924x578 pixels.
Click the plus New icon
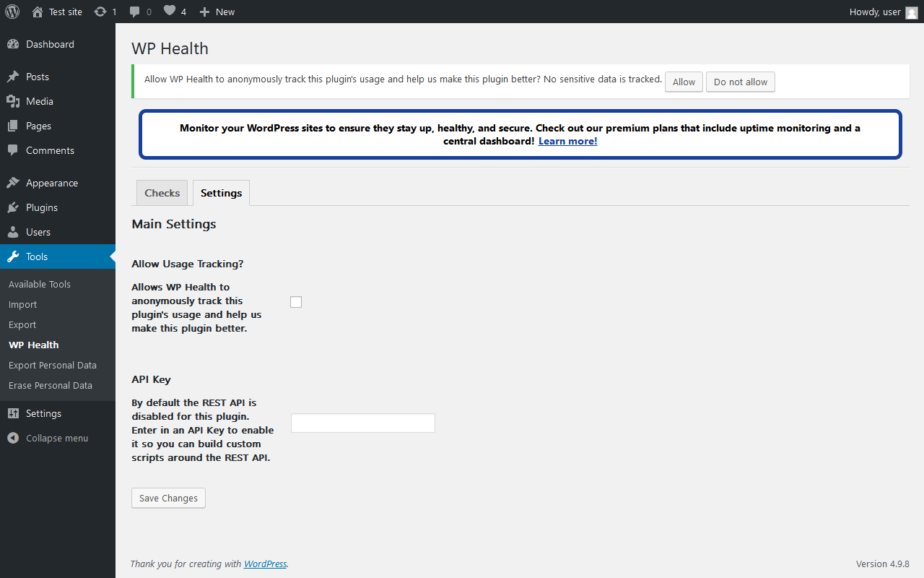(x=205, y=12)
